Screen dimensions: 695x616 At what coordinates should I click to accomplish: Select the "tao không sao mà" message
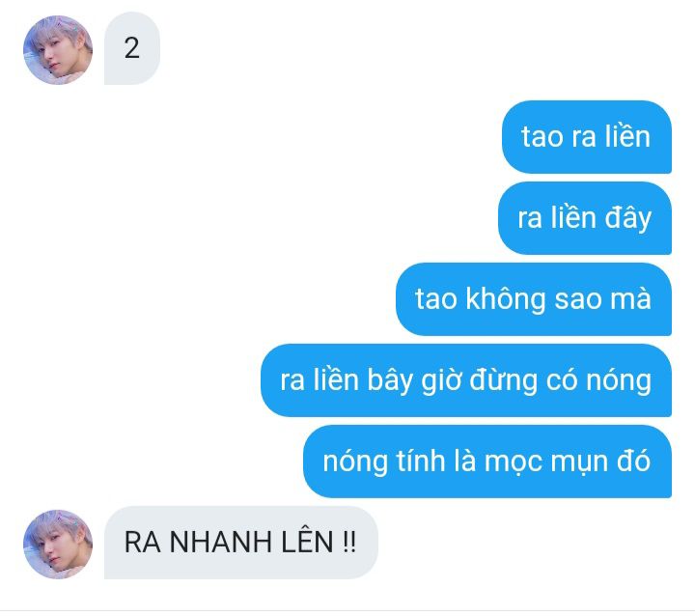click(x=534, y=299)
